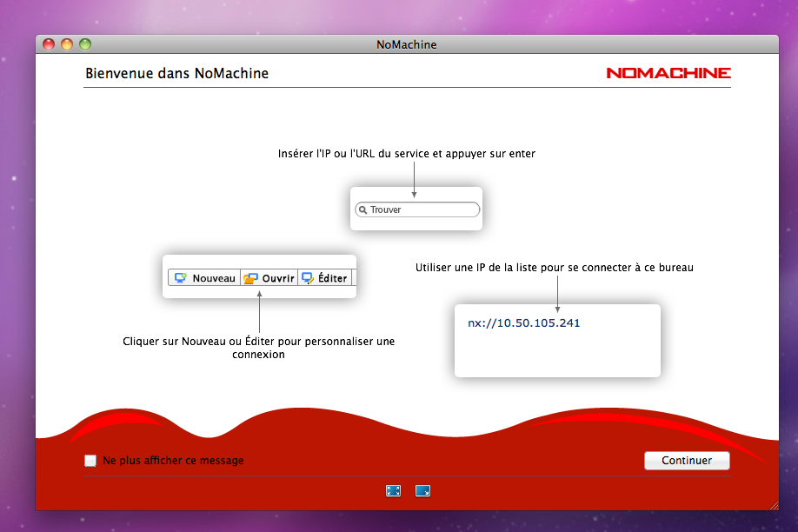Click the 'Ne plus afficher ce message' label
798x532 pixels.
(173, 461)
